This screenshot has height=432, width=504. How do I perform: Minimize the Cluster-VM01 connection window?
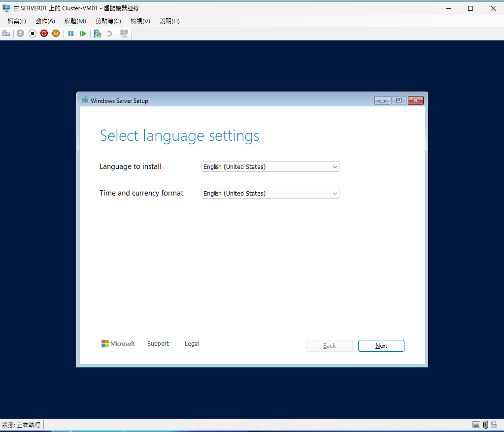click(448, 8)
